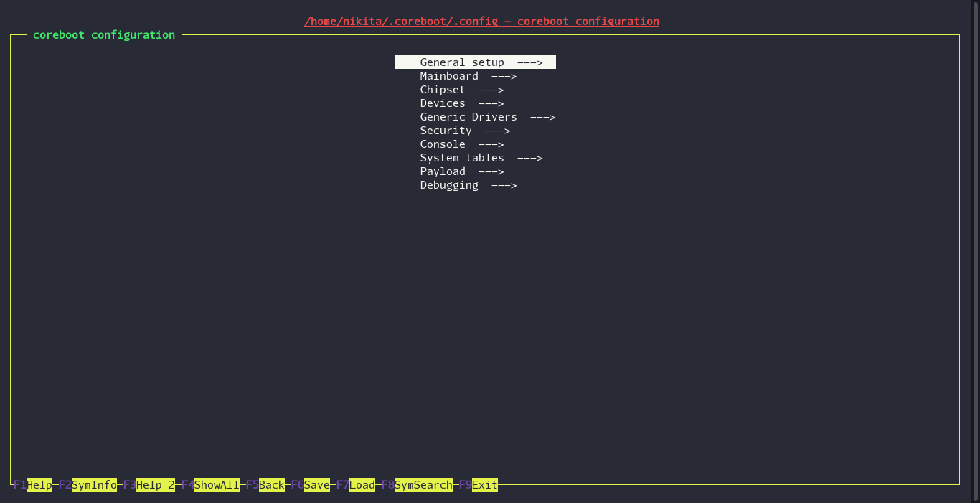Open the Devices submenu
Image resolution: width=980 pixels, height=503 pixels.
tap(442, 103)
